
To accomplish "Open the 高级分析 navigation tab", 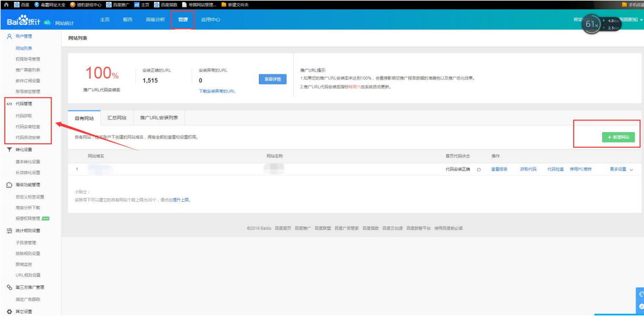I will click(155, 20).
